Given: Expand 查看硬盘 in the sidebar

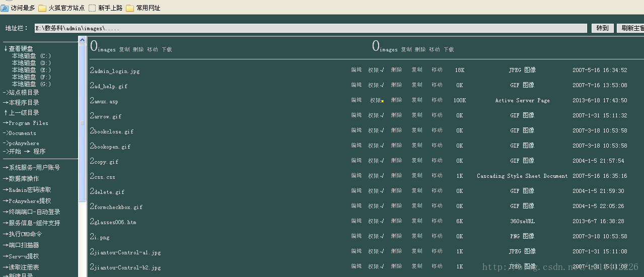Looking at the screenshot, I should (x=19, y=49).
